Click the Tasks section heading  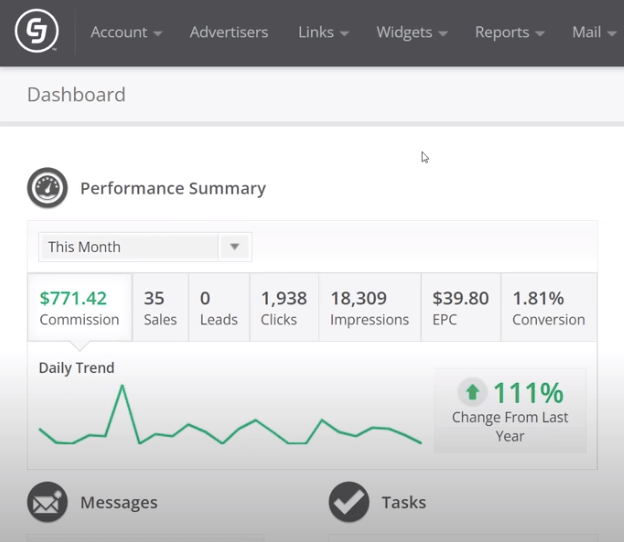pos(404,503)
